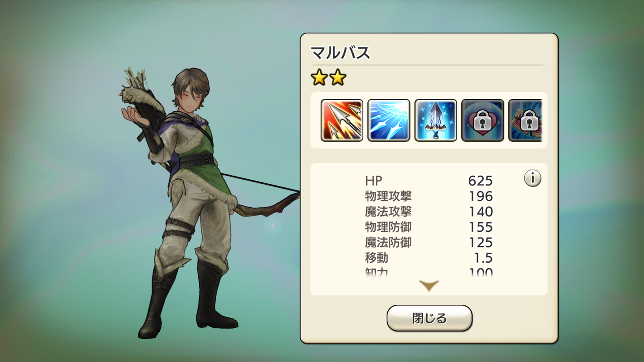644x362 pixels.
Task: Select the red arrow volley skill icon
Action: coord(342,120)
